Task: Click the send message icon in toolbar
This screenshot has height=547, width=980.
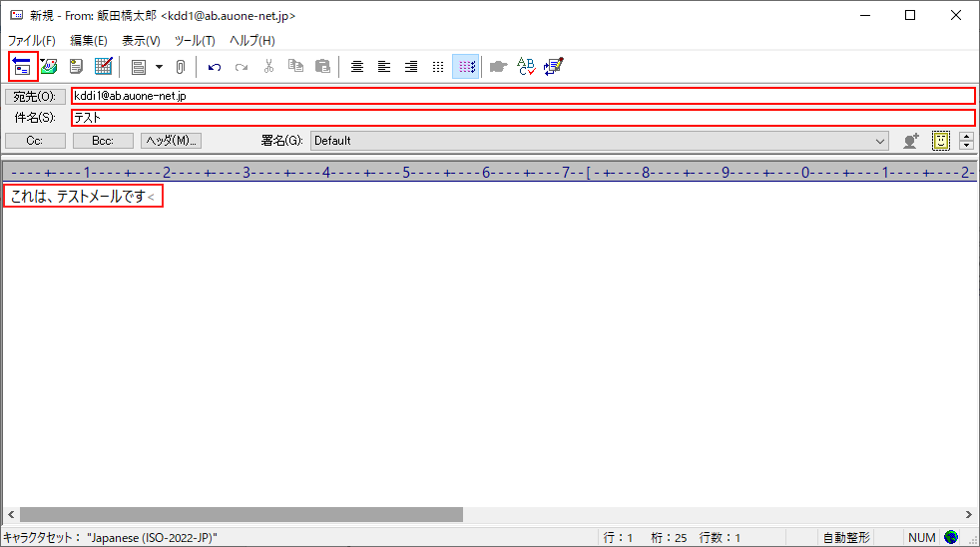Action: (x=23, y=66)
